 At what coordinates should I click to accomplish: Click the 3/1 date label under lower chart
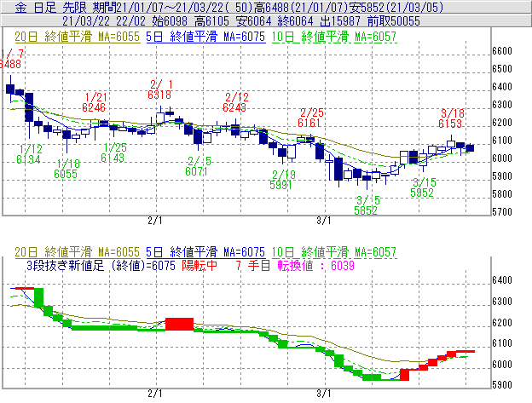click(x=324, y=394)
